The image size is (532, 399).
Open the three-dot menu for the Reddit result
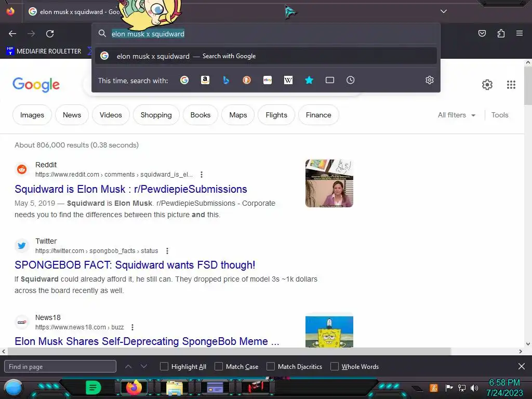tap(202, 175)
